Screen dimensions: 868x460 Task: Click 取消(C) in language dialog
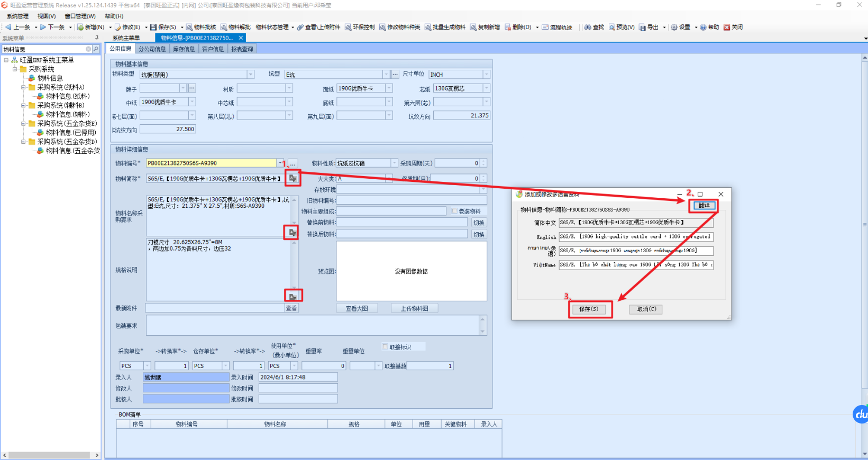[x=646, y=309]
